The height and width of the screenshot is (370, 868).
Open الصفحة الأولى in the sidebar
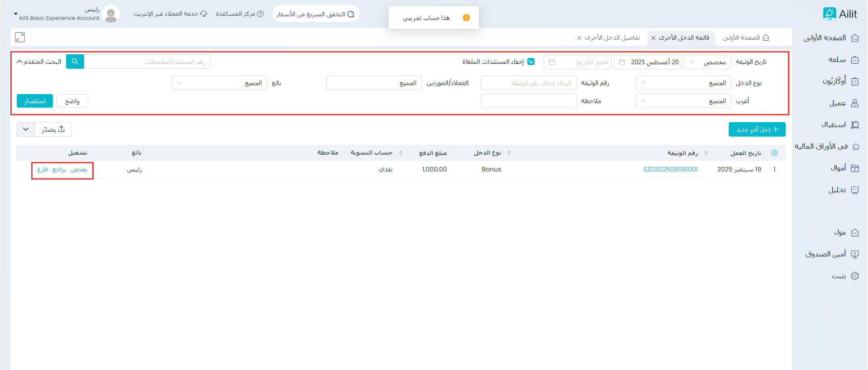[830, 38]
